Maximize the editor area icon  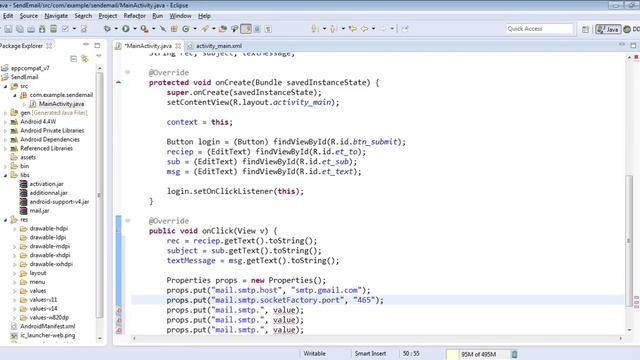tap(633, 45)
